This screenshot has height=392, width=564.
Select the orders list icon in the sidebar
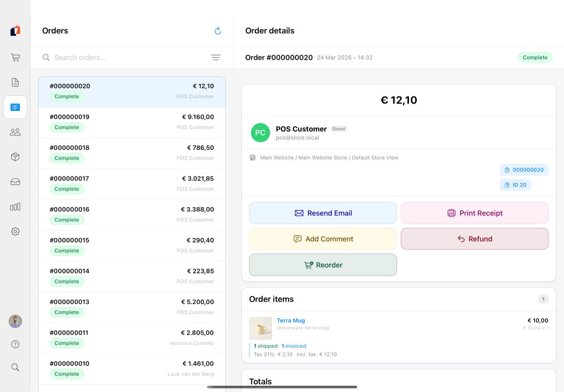[15, 107]
